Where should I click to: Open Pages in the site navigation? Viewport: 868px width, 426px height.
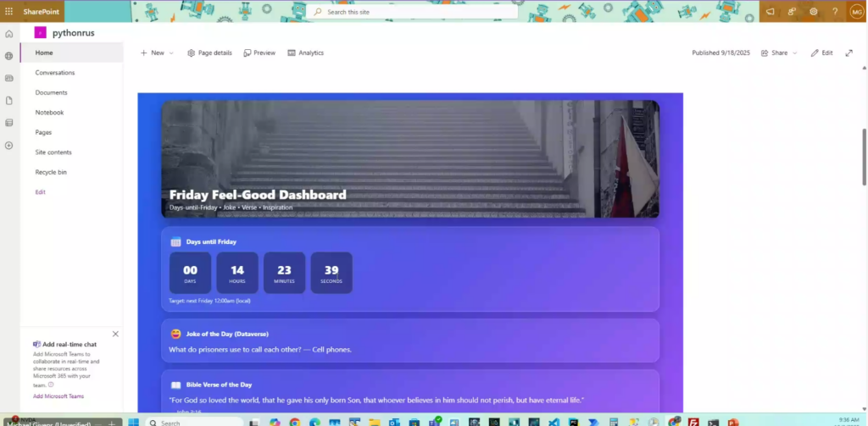click(x=43, y=132)
